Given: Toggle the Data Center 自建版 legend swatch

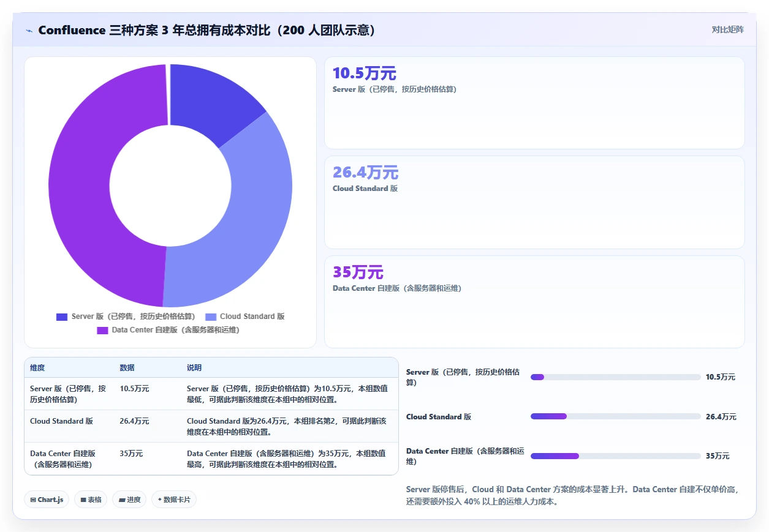Looking at the screenshot, I should click(x=102, y=330).
